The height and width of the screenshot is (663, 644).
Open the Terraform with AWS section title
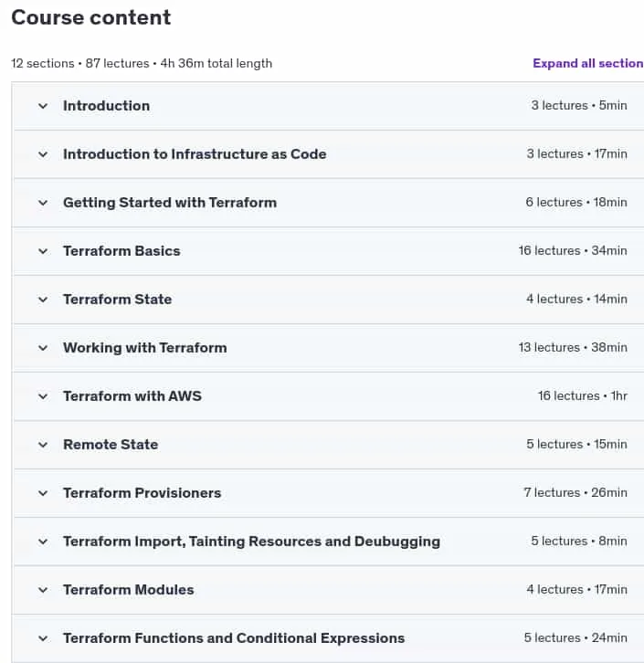point(132,396)
